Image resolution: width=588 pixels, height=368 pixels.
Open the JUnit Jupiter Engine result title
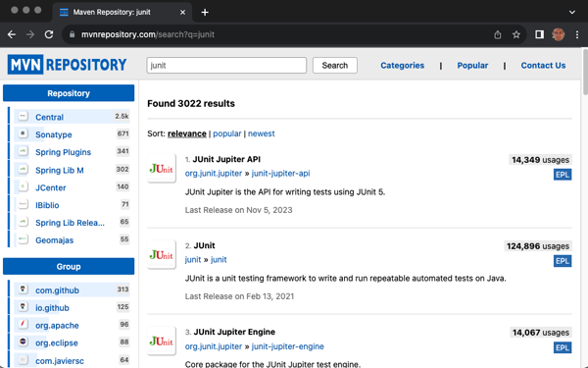tap(234, 332)
